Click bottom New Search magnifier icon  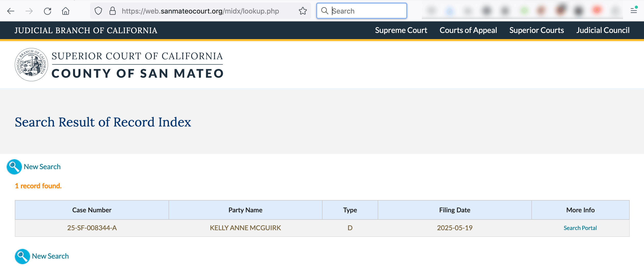[x=22, y=256]
